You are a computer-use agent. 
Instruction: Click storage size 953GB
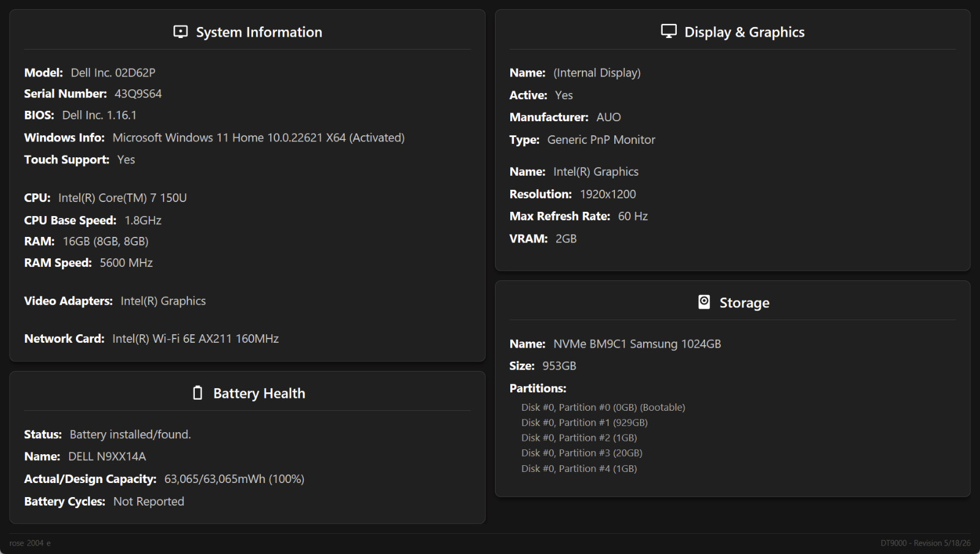click(559, 366)
